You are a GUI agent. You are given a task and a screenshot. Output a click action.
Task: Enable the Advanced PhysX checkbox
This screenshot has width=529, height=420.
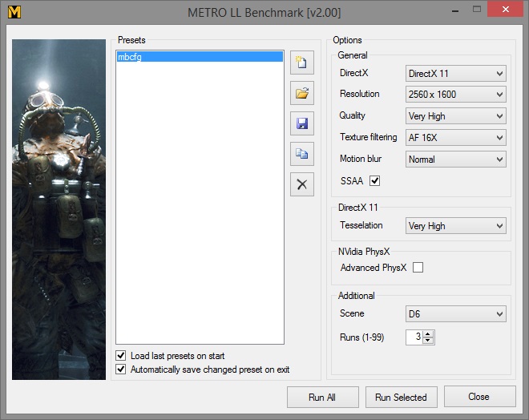(418, 268)
